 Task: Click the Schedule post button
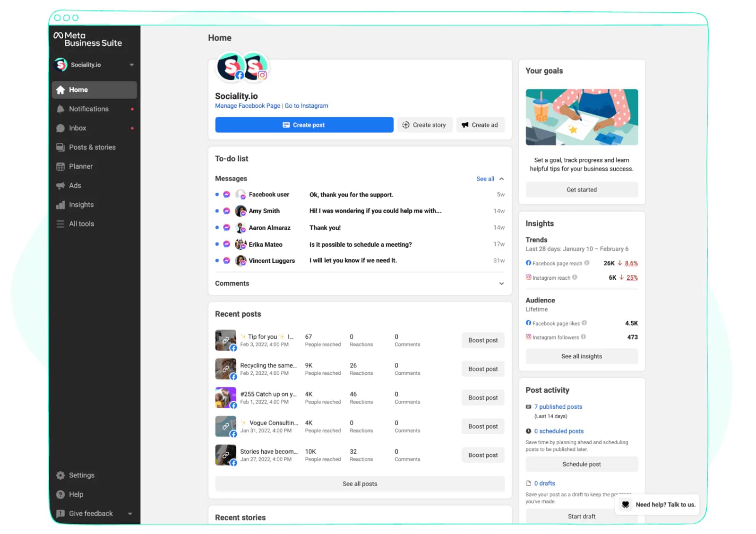click(x=582, y=465)
